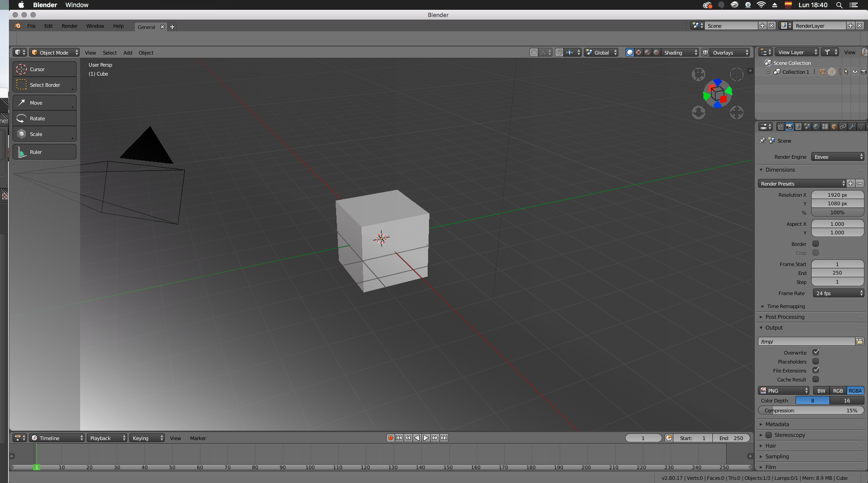Enable solid shading mode sphere
Image resolution: width=868 pixels, height=483 pixels.
click(x=630, y=52)
